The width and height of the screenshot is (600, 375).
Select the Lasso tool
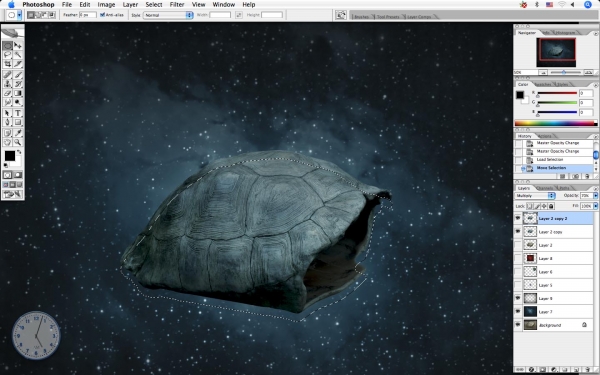8,55
